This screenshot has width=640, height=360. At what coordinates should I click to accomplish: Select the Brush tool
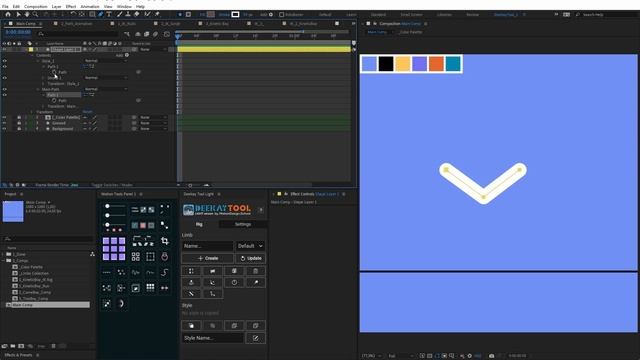tap(120, 14)
